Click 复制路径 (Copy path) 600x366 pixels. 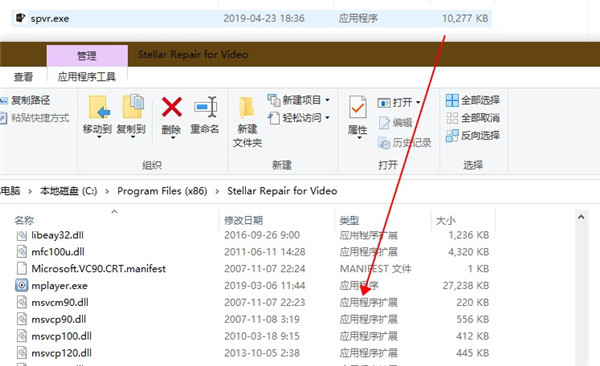click(x=25, y=100)
